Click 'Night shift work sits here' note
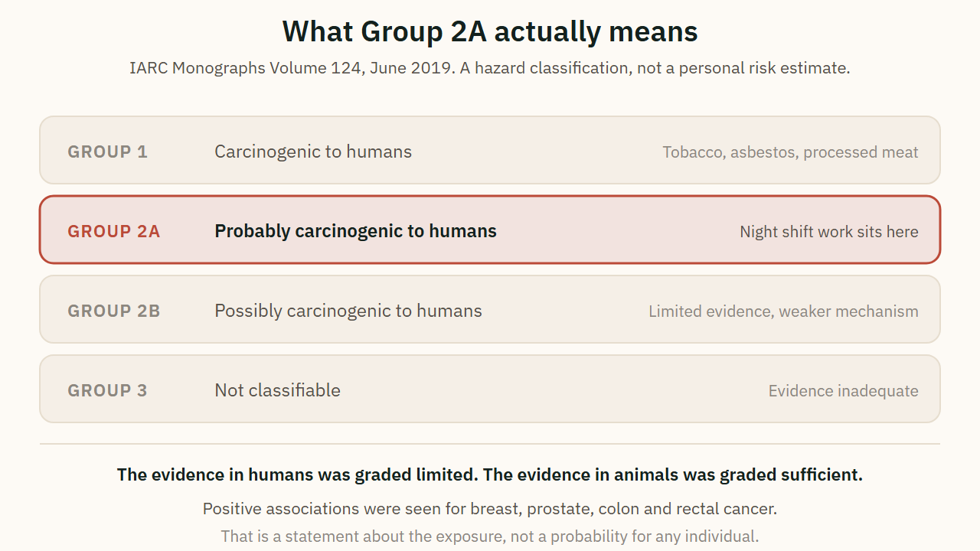Image resolution: width=980 pixels, height=551 pixels. click(829, 232)
